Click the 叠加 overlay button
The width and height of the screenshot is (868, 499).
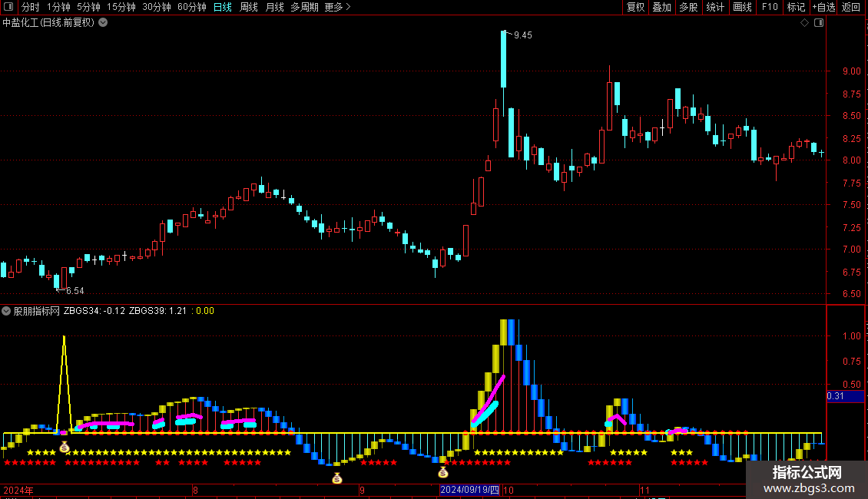662,7
